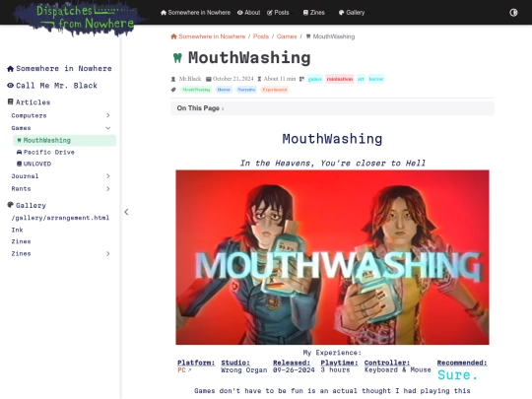
Task: Select the Experimental tag
Action: [x=275, y=90]
